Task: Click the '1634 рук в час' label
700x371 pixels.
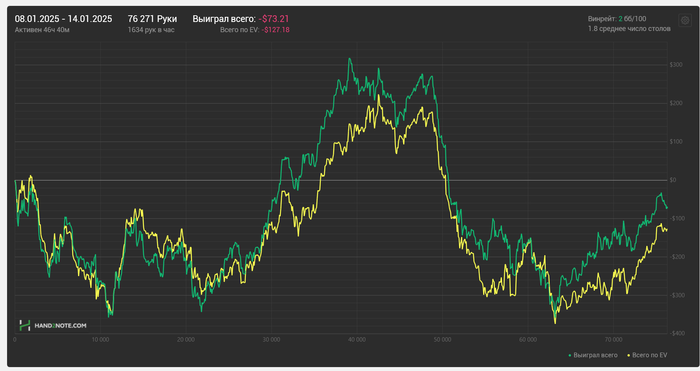Action: 151,30
